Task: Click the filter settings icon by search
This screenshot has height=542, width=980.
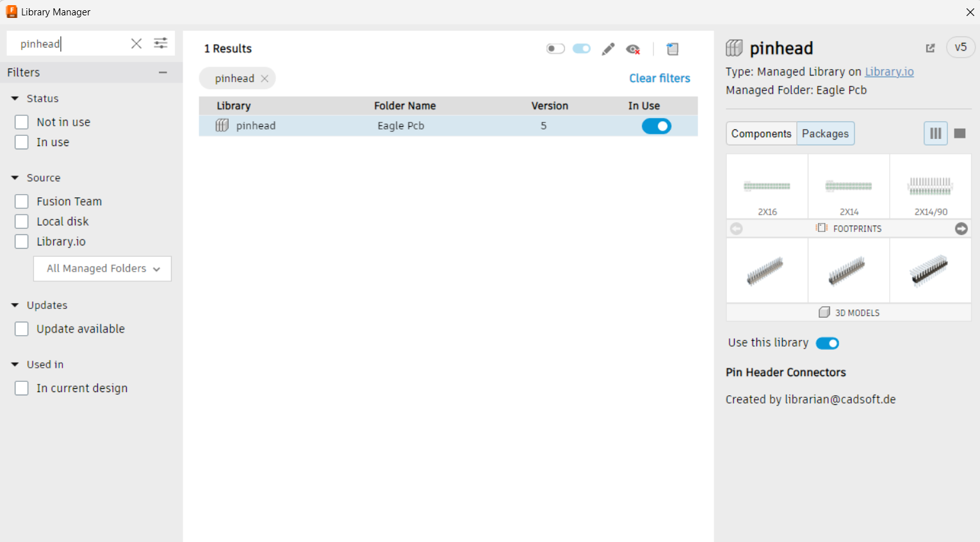Action: pos(161,44)
